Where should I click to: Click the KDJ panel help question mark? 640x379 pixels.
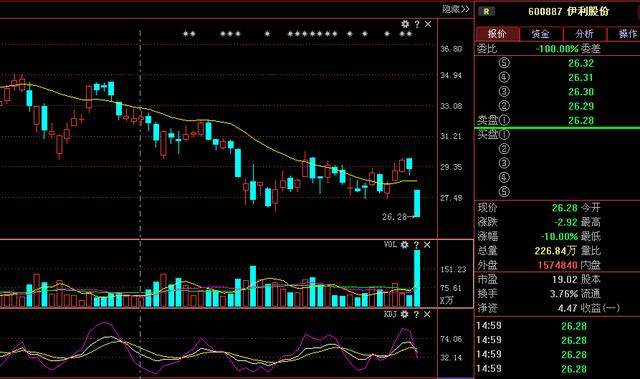point(416,315)
